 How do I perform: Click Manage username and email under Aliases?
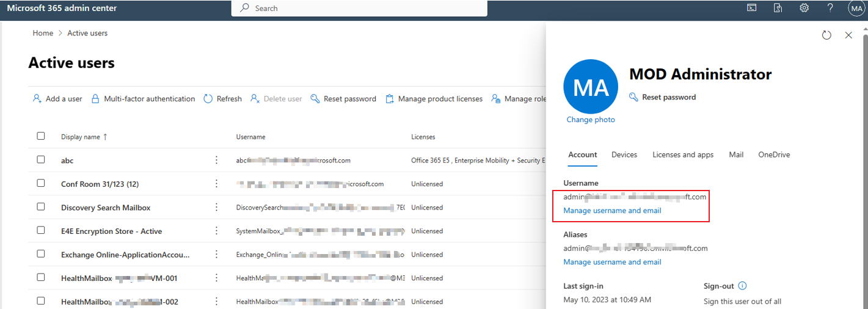(x=612, y=262)
